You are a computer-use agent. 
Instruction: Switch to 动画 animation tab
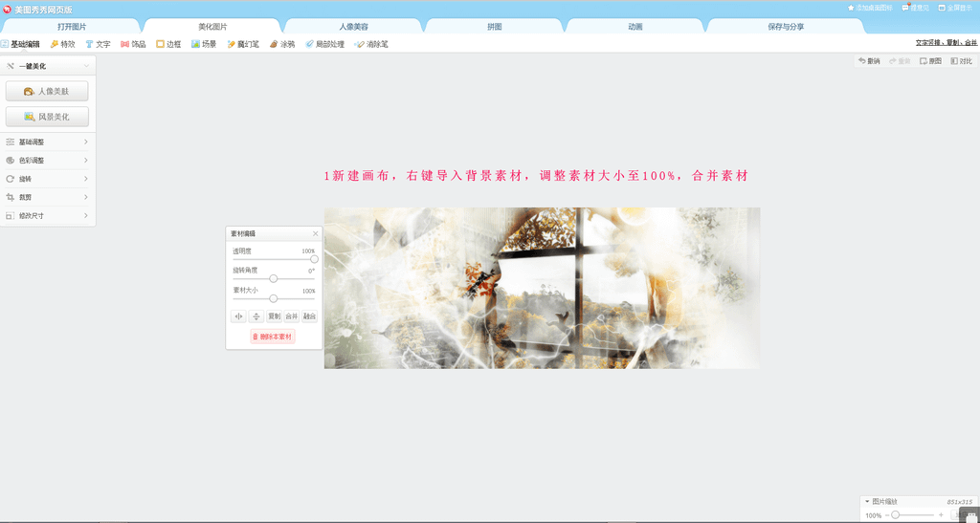tap(635, 27)
